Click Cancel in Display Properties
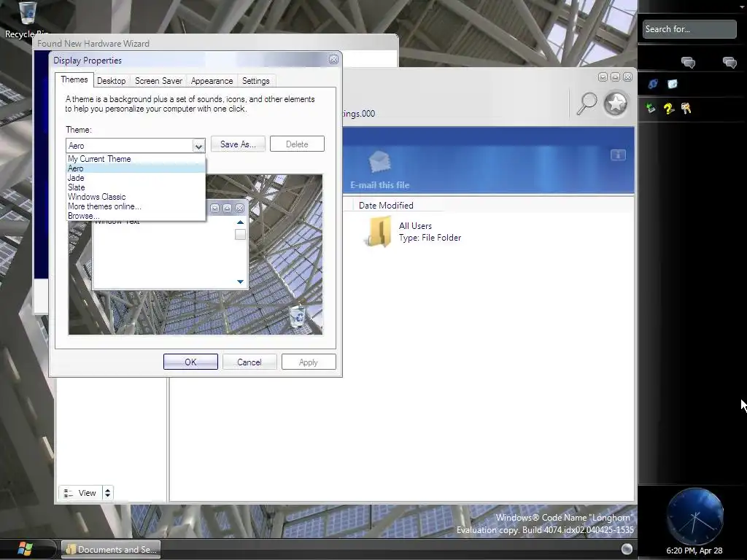This screenshot has height=560, width=747. 249,362
